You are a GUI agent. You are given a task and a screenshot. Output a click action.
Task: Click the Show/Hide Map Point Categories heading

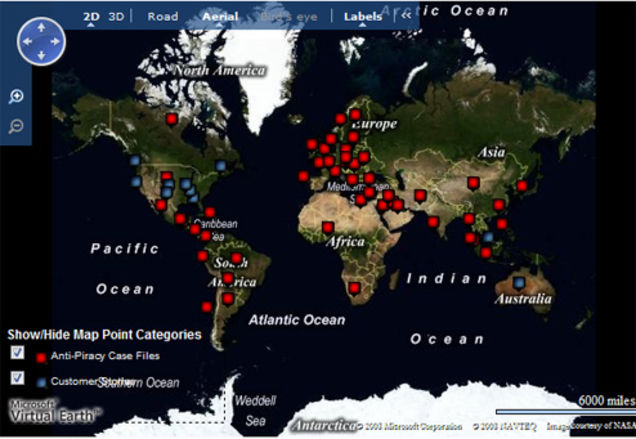[x=104, y=335]
